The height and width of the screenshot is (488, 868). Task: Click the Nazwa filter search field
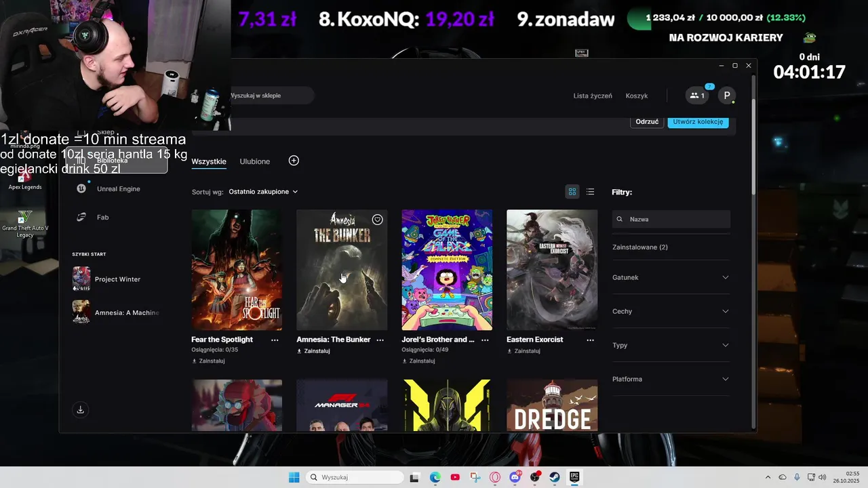[671, 219]
